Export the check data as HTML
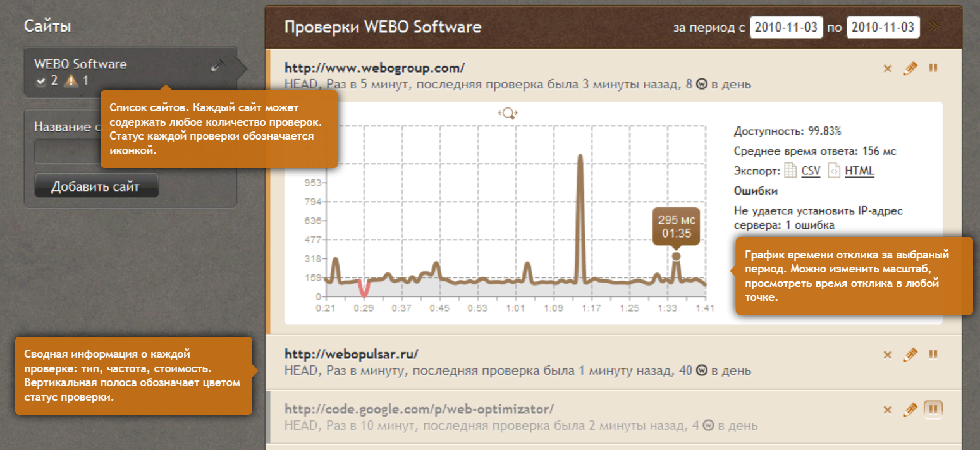Viewport: 980px width, 450px height. [859, 171]
